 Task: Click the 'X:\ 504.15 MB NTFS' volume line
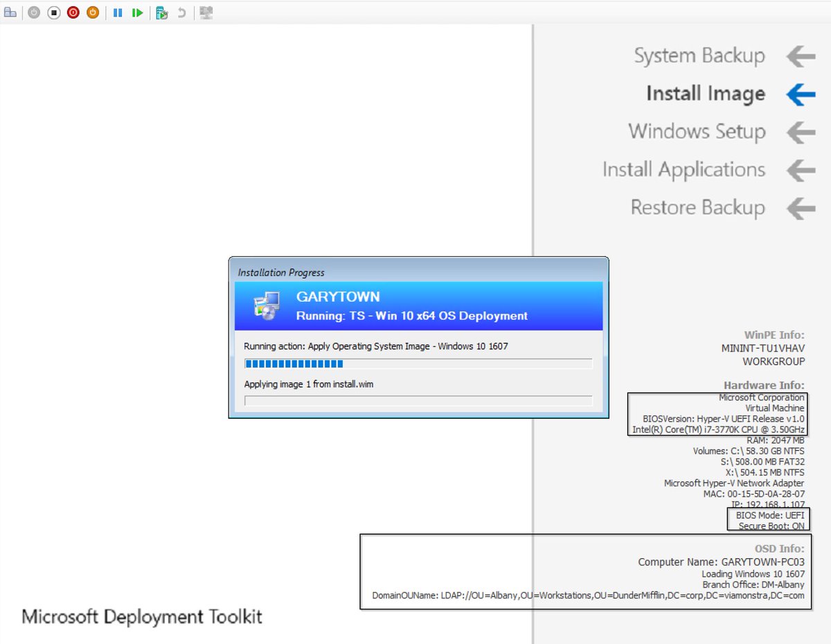point(765,472)
